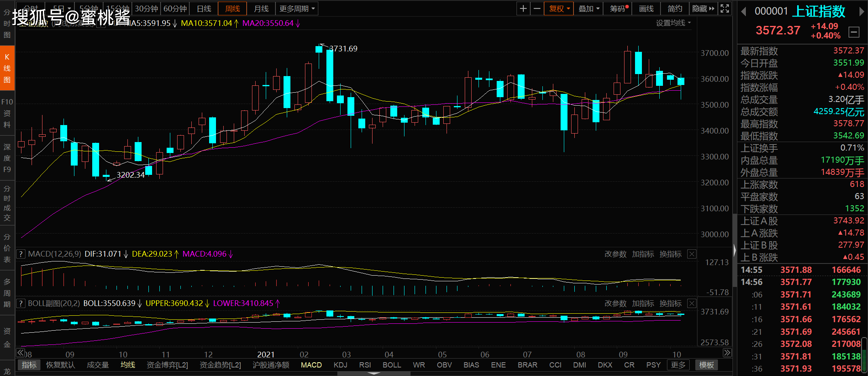
Task: Select WR indicator tab
Action: click(x=419, y=365)
